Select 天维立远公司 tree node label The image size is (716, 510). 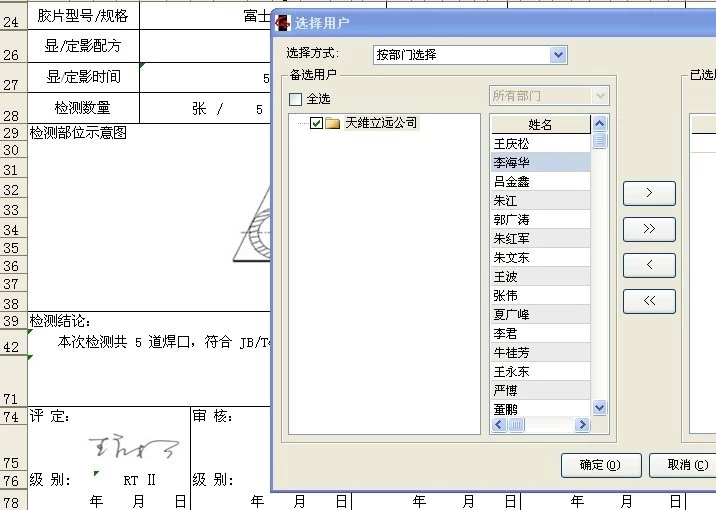pos(380,123)
